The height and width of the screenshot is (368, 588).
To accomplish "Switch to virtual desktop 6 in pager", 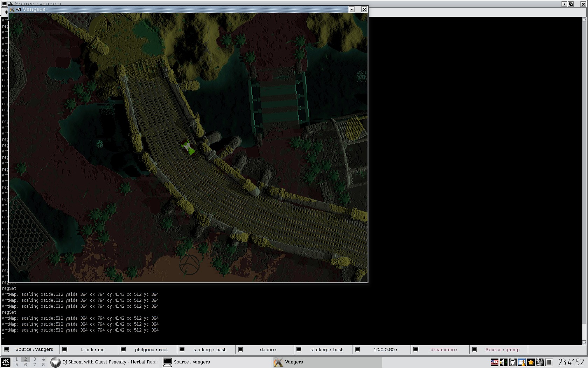I will 26,365.
